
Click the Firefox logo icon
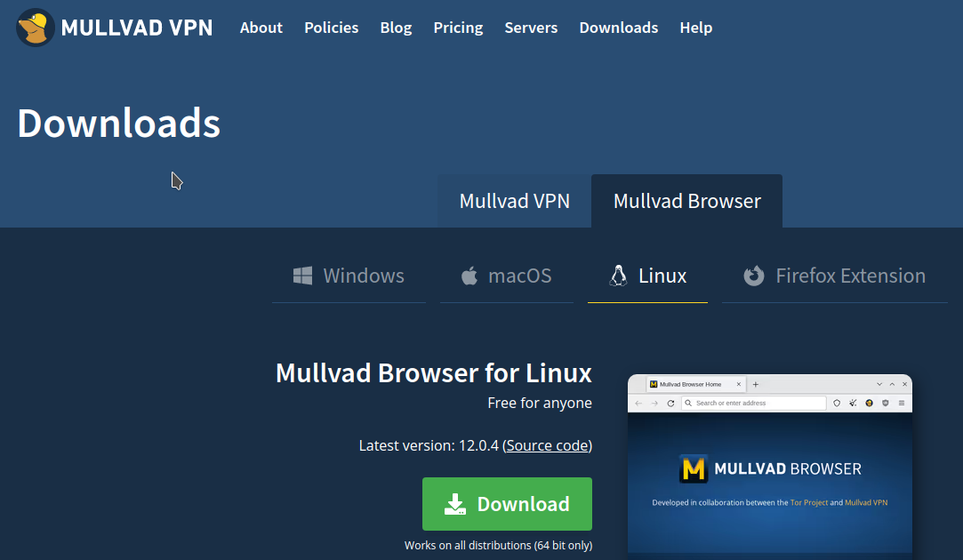coord(754,276)
